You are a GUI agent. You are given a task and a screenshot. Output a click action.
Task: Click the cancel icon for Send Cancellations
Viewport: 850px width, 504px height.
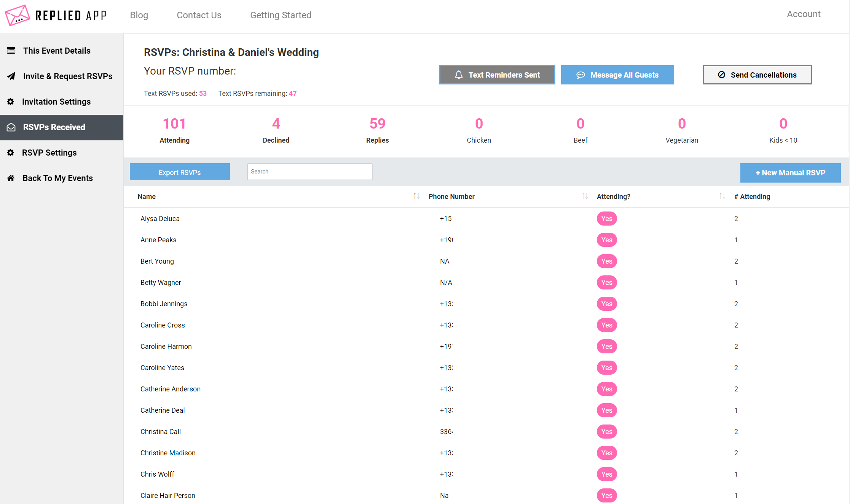pyautogui.click(x=720, y=75)
